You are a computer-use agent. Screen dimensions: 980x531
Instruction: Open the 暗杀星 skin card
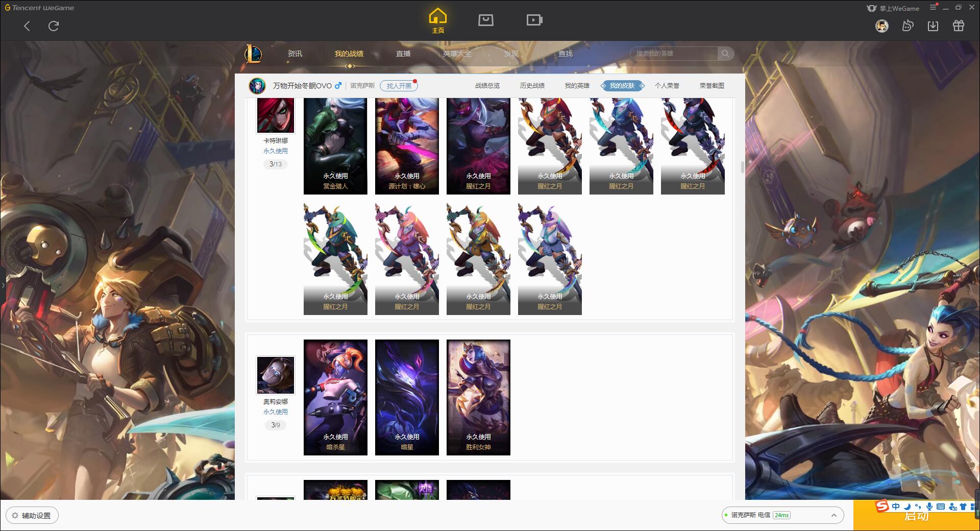[335, 397]
